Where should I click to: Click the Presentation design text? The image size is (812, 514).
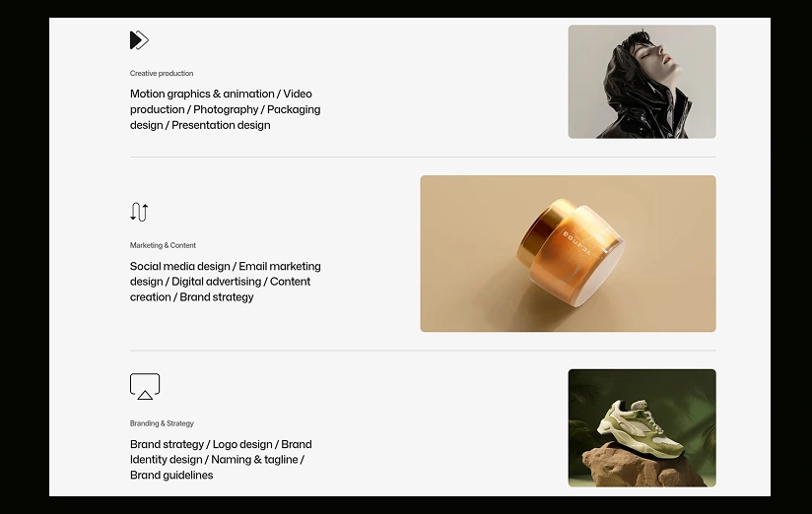(x=221, y=125)
